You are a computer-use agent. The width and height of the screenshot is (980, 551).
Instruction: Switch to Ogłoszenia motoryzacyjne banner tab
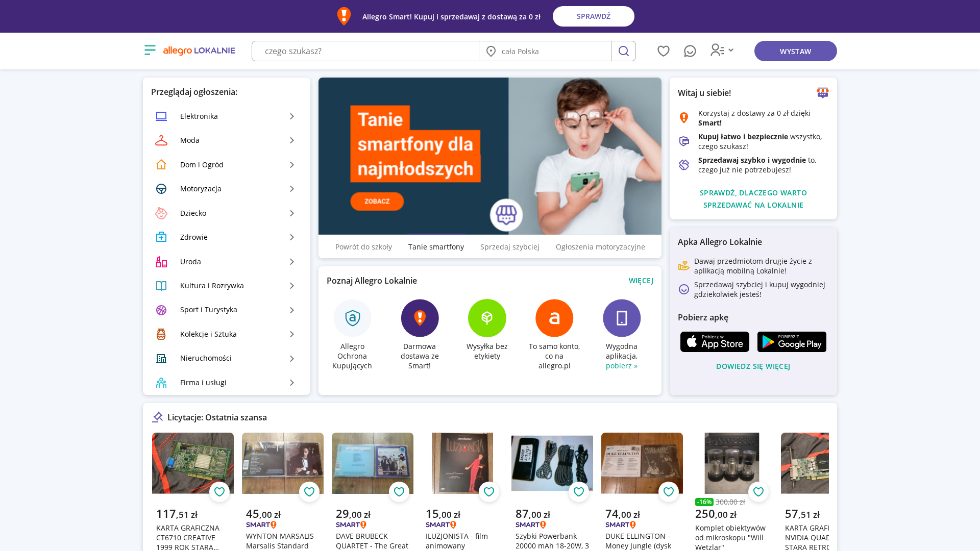(600, 247)
